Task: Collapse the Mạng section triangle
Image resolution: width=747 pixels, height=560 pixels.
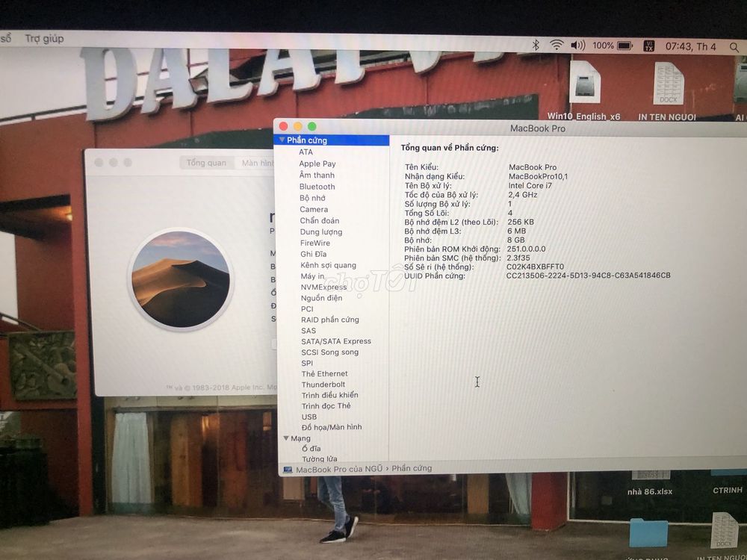Action: [x=286, y=438]
